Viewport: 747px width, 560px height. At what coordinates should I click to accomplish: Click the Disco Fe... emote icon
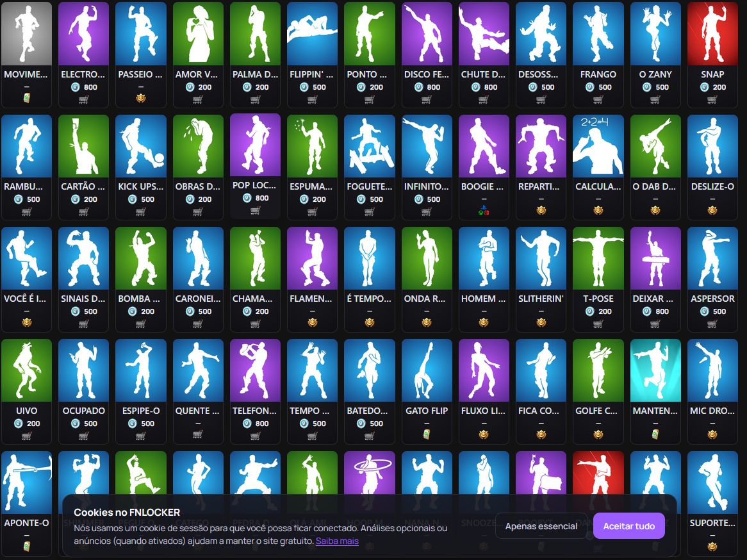pos(427,33)
